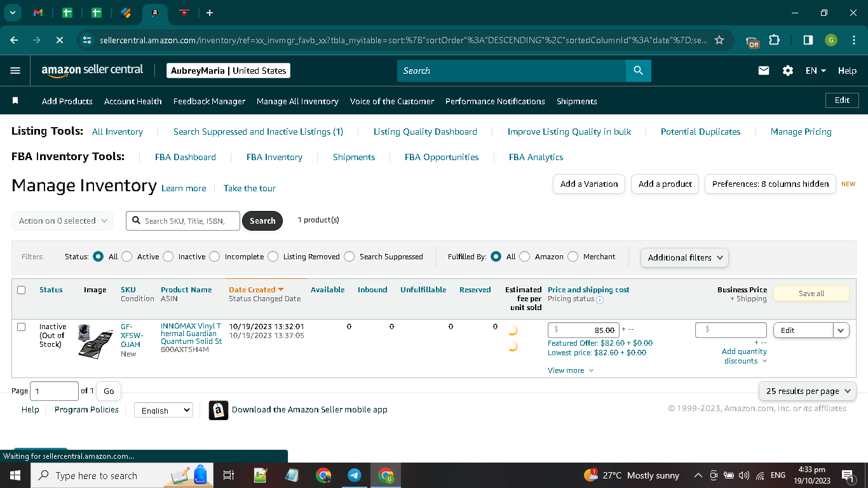868x488 pixels.
Task: Go back to the previous page
Action: point(14,40)
